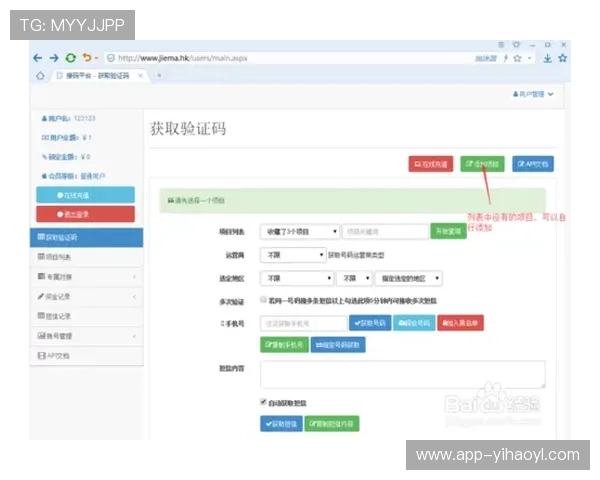Open 短信记录 in the sidebar menu
600x480 pixels.
click(86, 316)
